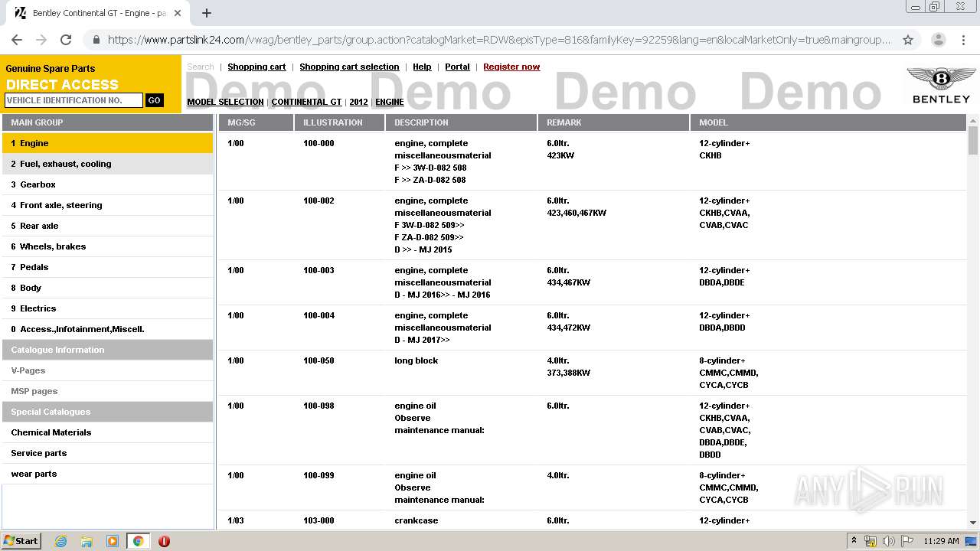
Task: Reload the current page
Action: click(66, 40)
